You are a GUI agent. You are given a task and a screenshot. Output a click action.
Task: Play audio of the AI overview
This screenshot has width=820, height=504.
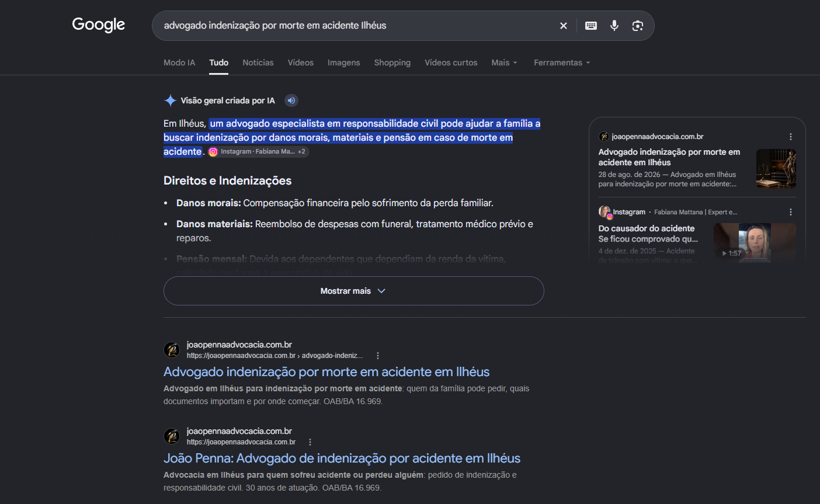[x=291, y=100]
